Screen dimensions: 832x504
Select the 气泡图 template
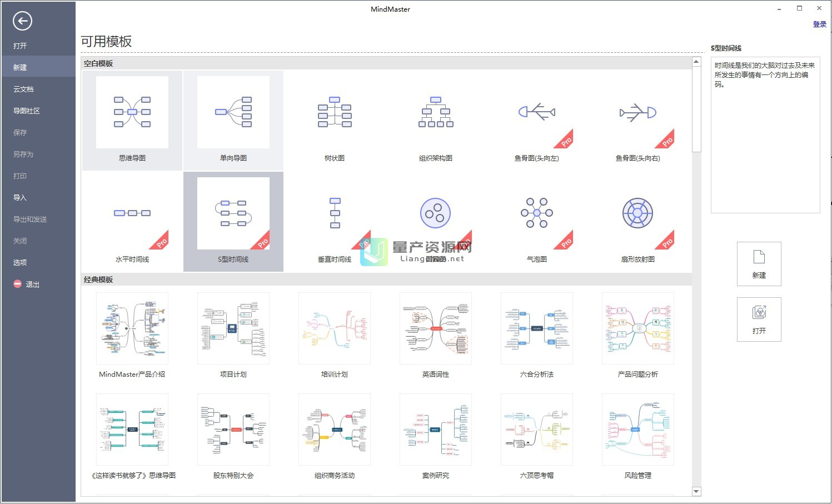[x=537, y=221]
